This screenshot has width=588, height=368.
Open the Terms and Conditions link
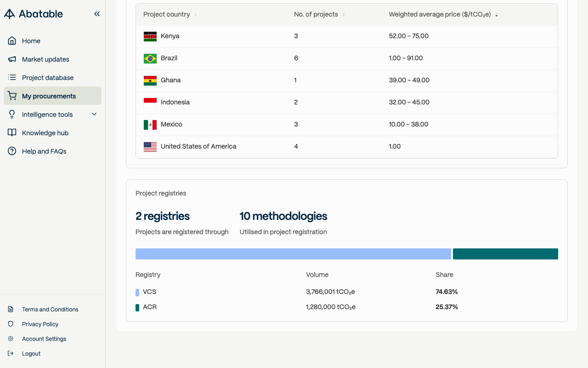[50, 310]
